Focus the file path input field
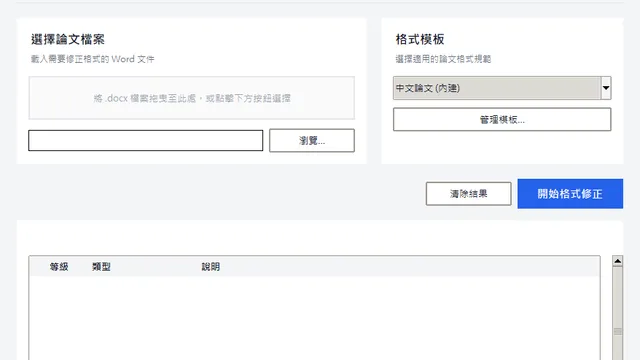 point(146,140)
